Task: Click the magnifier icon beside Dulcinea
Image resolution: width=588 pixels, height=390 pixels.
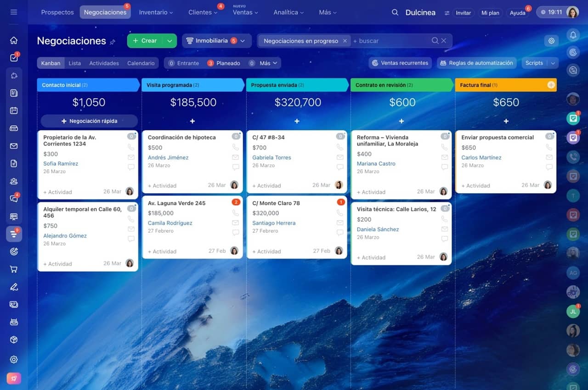Action: click(395, 12)
